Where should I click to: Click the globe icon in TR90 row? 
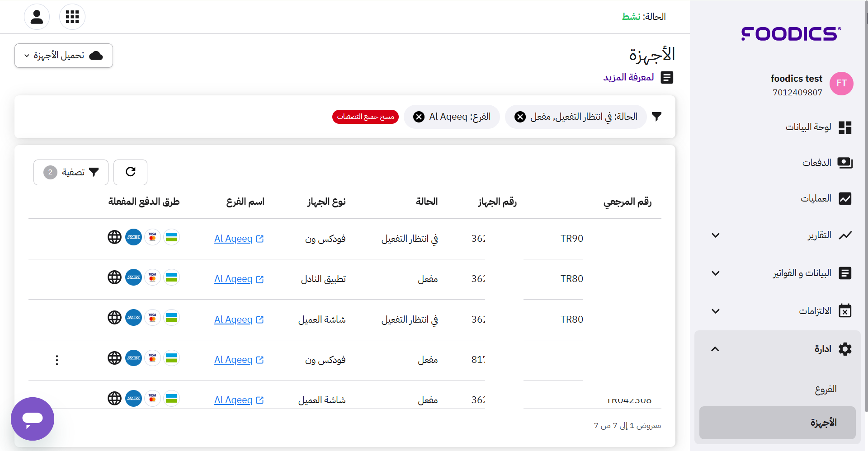[x=114, y=237]
